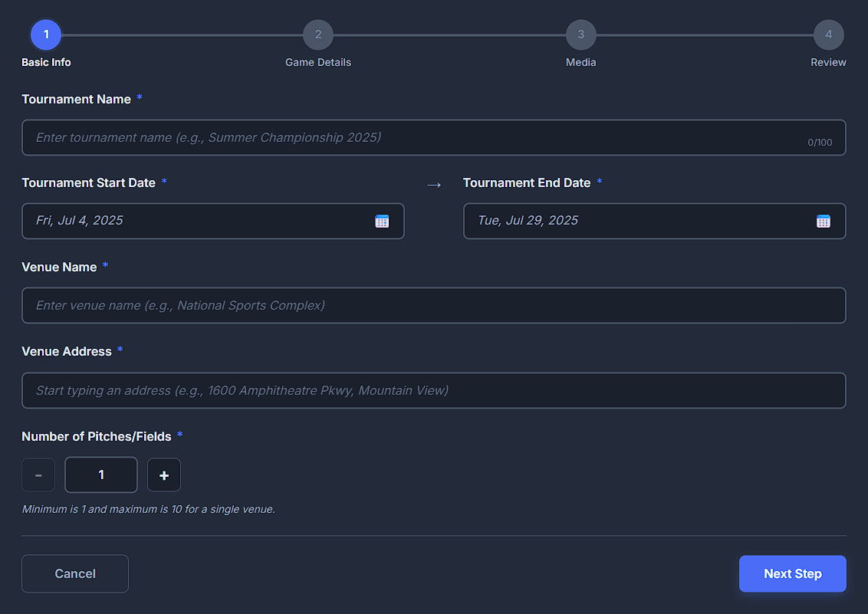Go to step 4 Review
868x614 pixels.
[828, 34]
